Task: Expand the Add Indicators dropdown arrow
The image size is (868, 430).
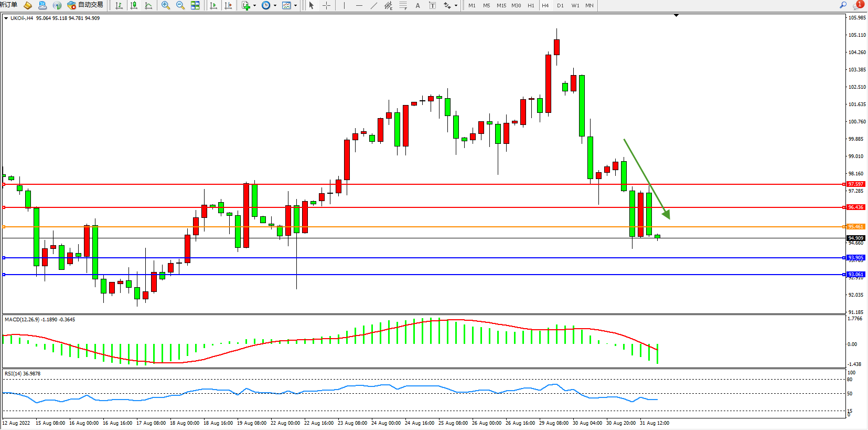Action: (254, 6)
